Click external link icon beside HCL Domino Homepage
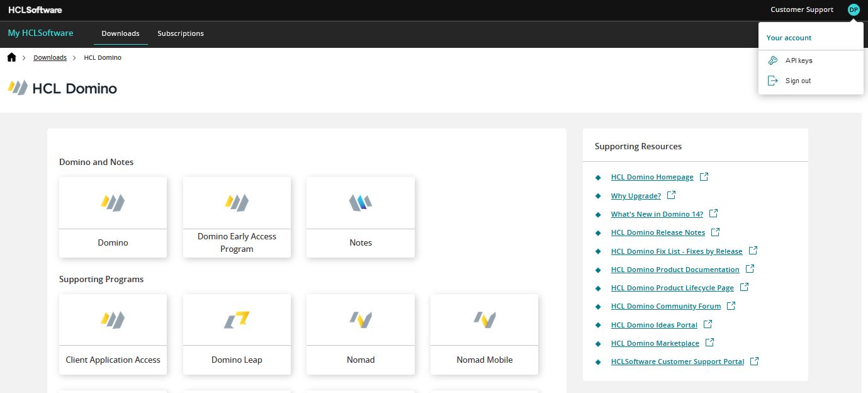 click(x=704, y=177)
